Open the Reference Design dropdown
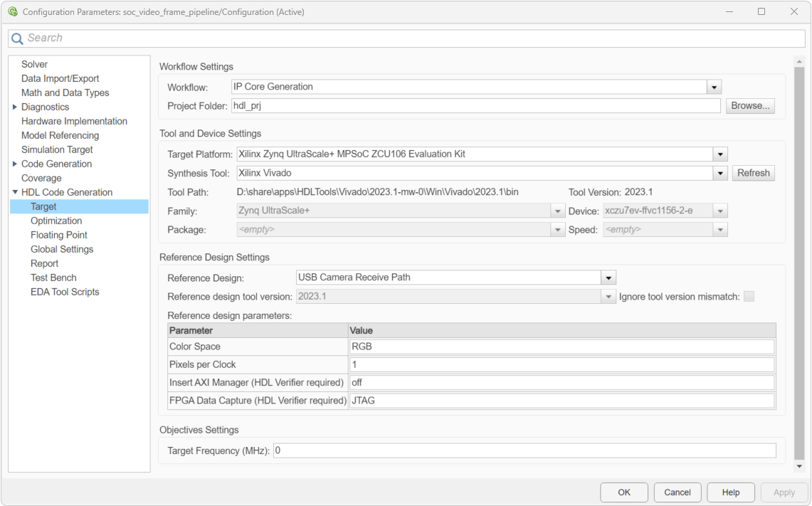This screenshot has width=812, height=506. pyautogui.click(x=608, y=278)
